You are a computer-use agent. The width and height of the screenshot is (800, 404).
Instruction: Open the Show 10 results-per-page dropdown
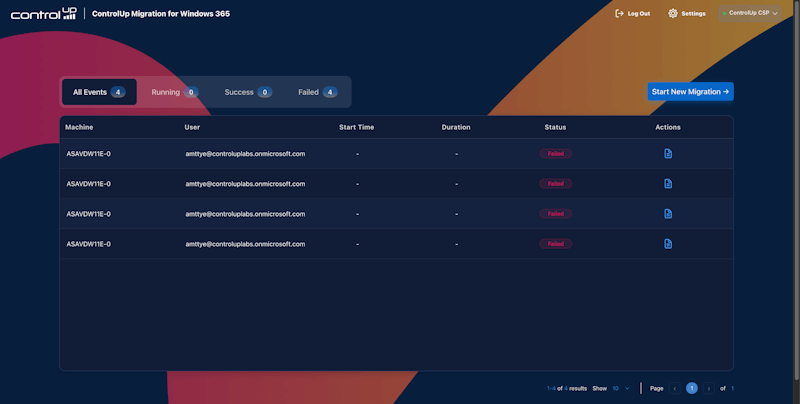tap(620, 388)
